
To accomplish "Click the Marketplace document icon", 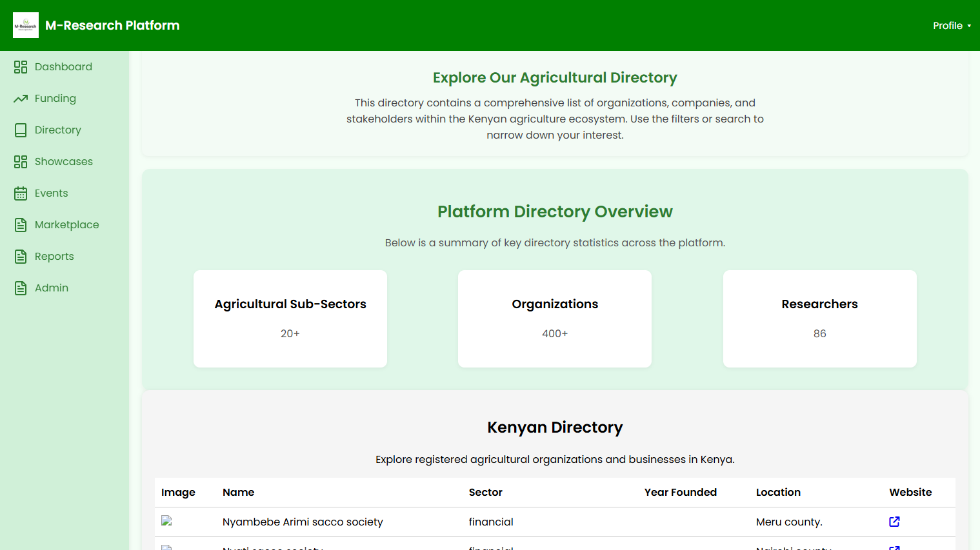I will click(19, 224).
